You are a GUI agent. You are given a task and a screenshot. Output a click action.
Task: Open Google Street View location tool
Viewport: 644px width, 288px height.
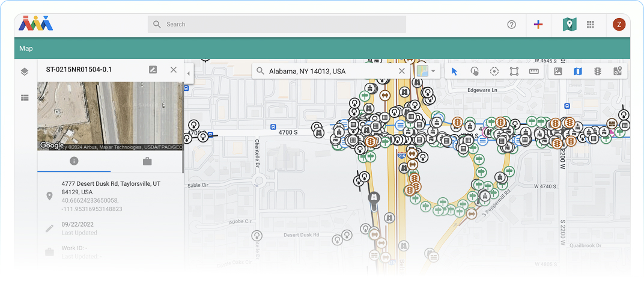click(x=618, y=71)
